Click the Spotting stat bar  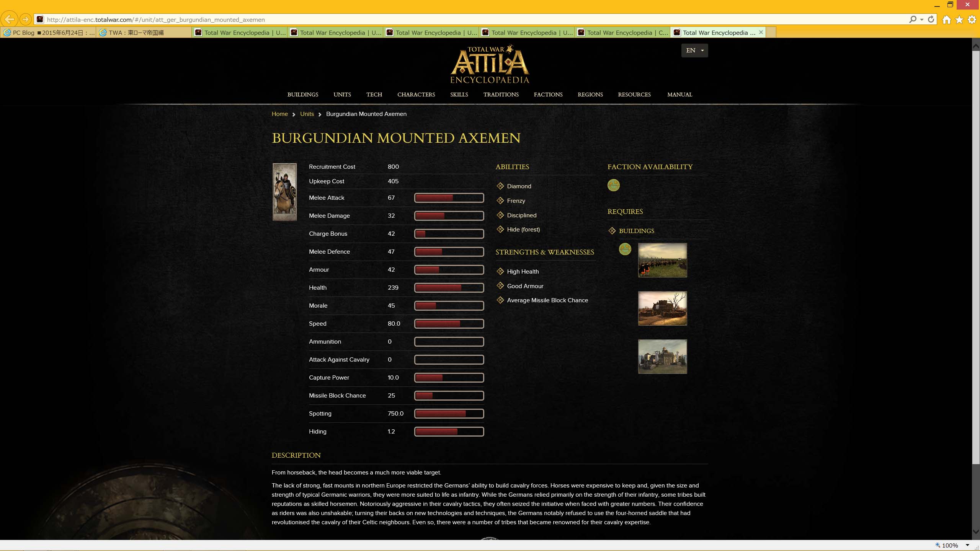pyautogui.click(x=449, y=414)
